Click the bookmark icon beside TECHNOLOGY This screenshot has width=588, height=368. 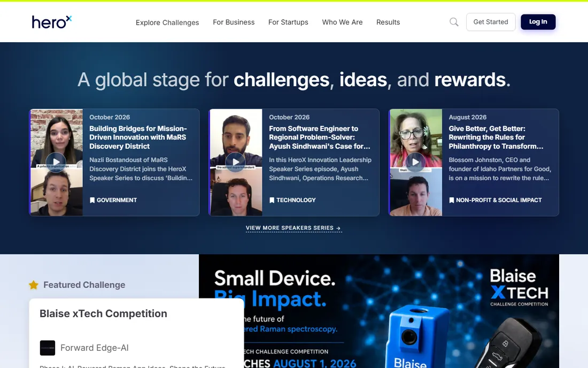coord(272,201)
